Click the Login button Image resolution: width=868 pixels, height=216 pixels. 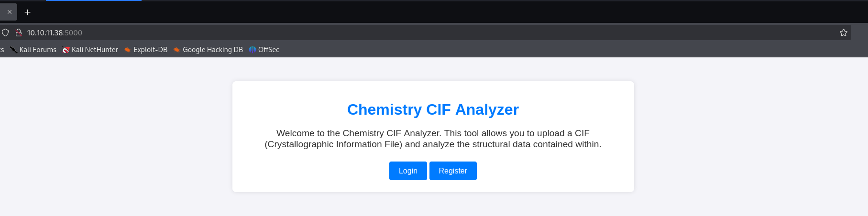point(408,171)
